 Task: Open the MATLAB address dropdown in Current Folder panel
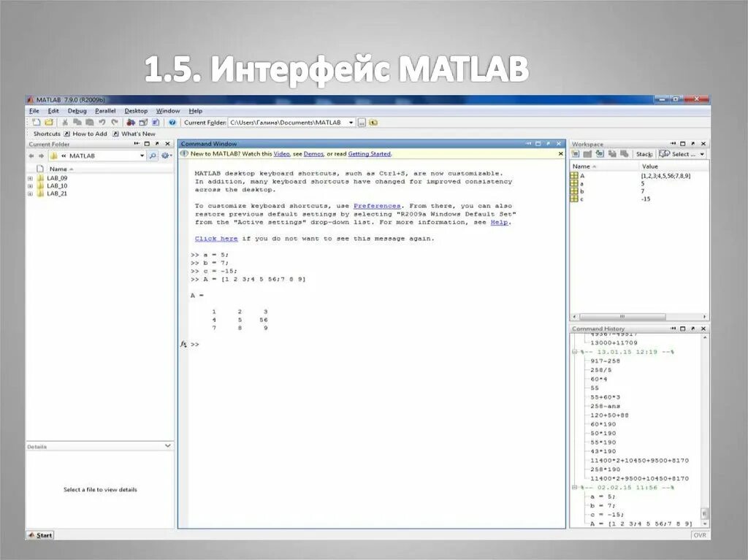coord(142,156)
